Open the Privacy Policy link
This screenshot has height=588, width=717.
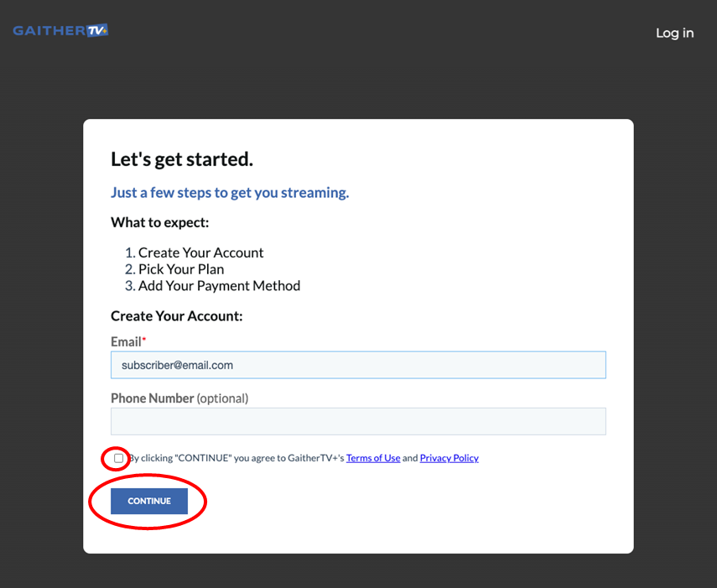point(449,458)
